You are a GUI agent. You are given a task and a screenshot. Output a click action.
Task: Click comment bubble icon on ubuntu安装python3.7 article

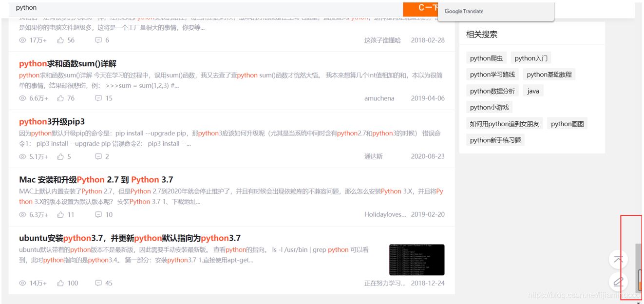pyautogui.click(x=98, y=283)
